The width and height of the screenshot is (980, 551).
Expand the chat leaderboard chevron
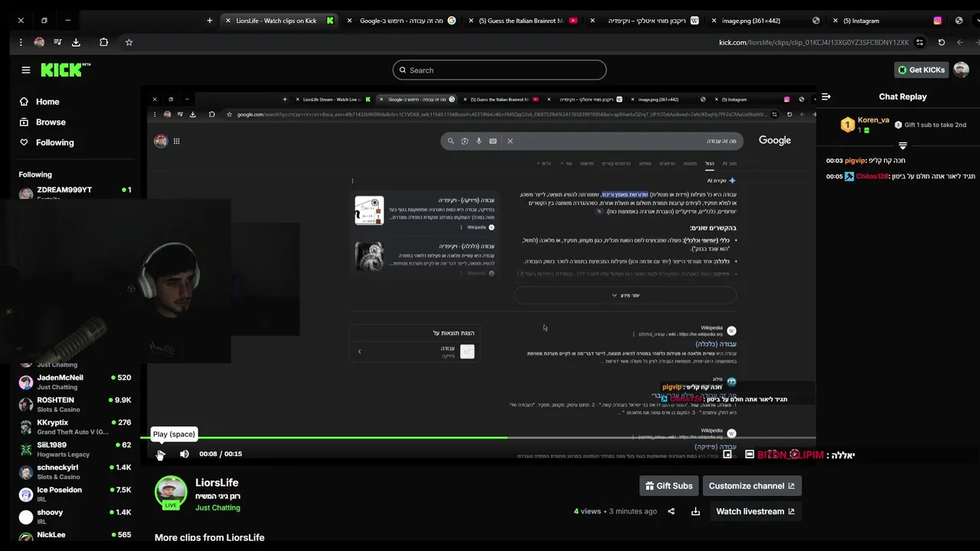[x=903, y=145]
